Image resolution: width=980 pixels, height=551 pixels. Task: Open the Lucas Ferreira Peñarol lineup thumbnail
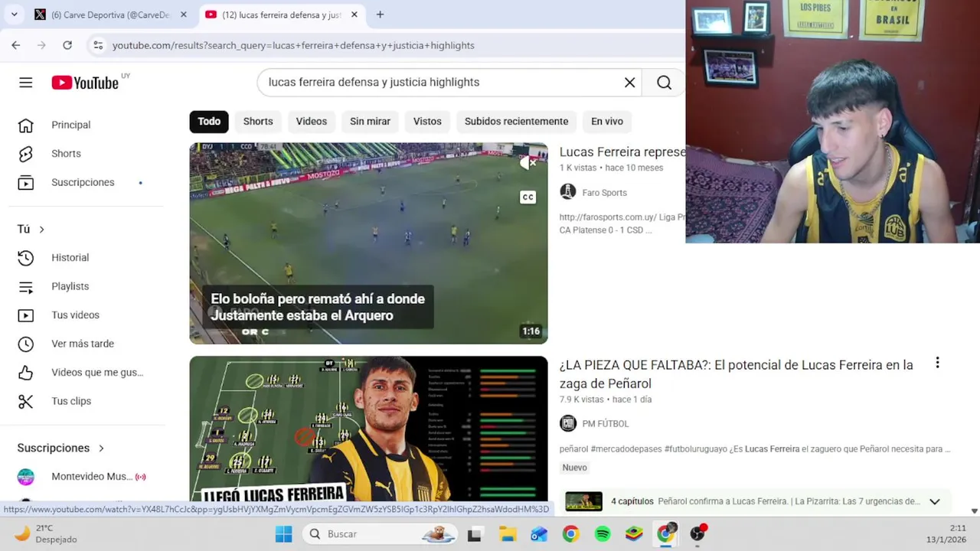(x=368, y=429)
